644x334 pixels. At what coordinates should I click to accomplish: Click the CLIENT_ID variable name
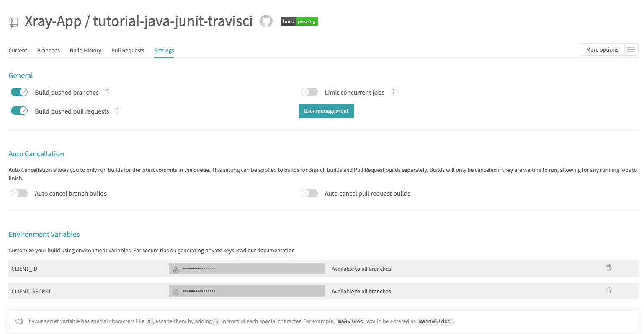(x=24, y=269)
